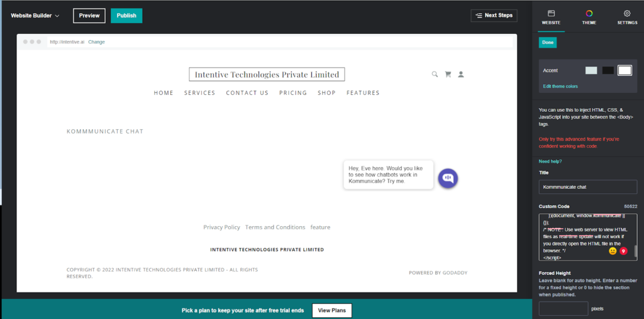Focus the Title input field
Viewport: 644px width, 319px height.
(588, 187)
